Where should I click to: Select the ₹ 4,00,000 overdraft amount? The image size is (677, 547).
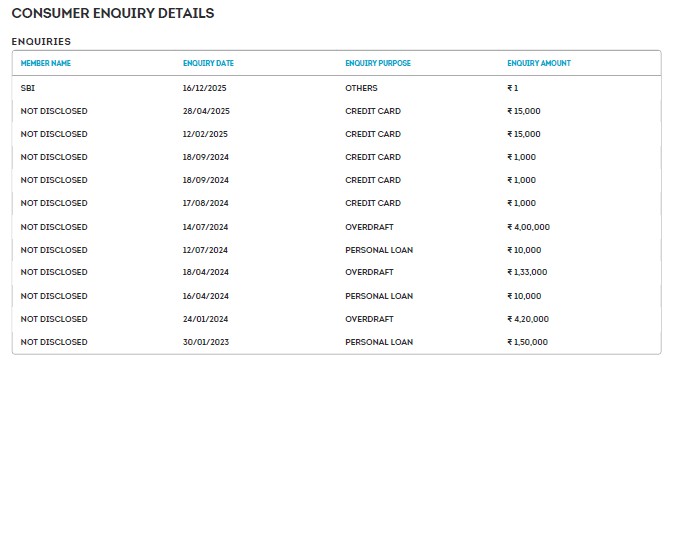(528, 227)
